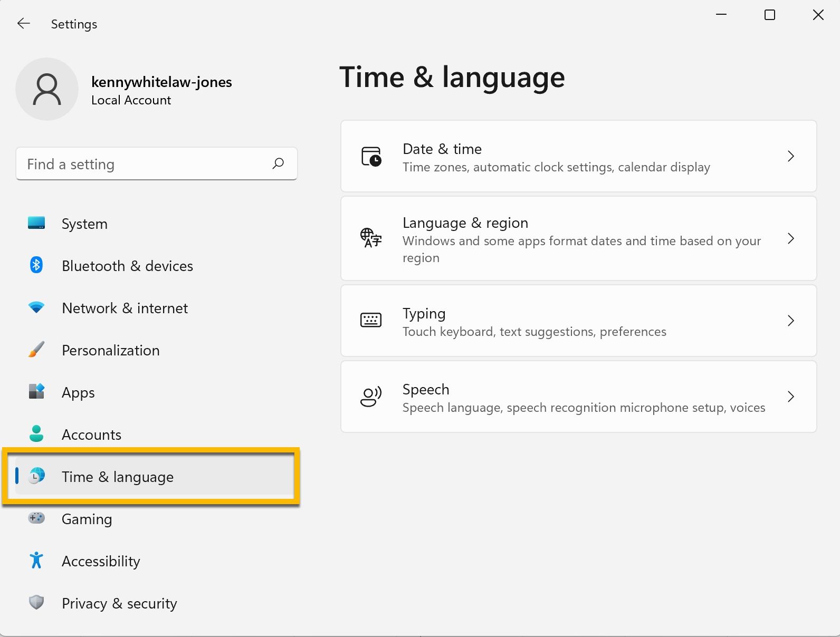Viewport: 840px width, 637px height.
Task: Select Time & language sidebar label
Action: tap(118, 477)
